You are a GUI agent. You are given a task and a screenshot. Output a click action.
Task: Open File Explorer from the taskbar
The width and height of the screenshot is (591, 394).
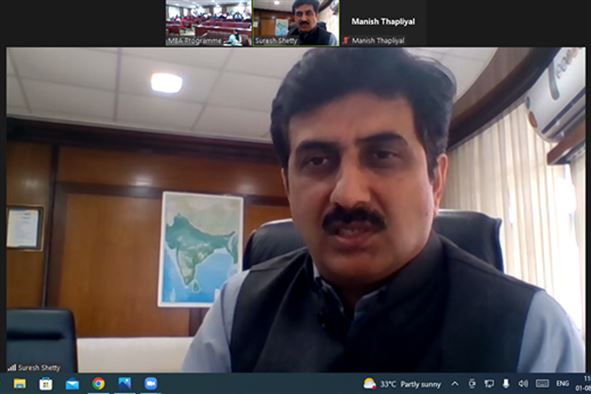20,384
